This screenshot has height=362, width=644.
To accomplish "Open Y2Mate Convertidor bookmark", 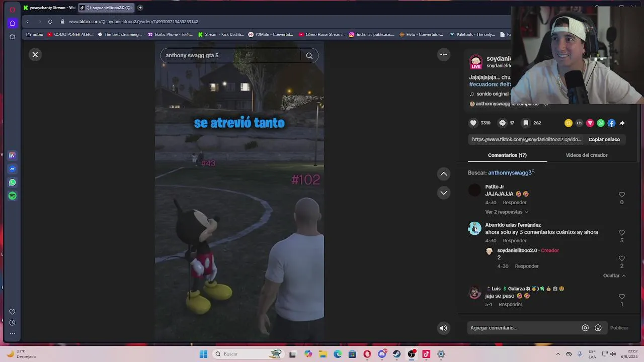I will click(271, 35).
